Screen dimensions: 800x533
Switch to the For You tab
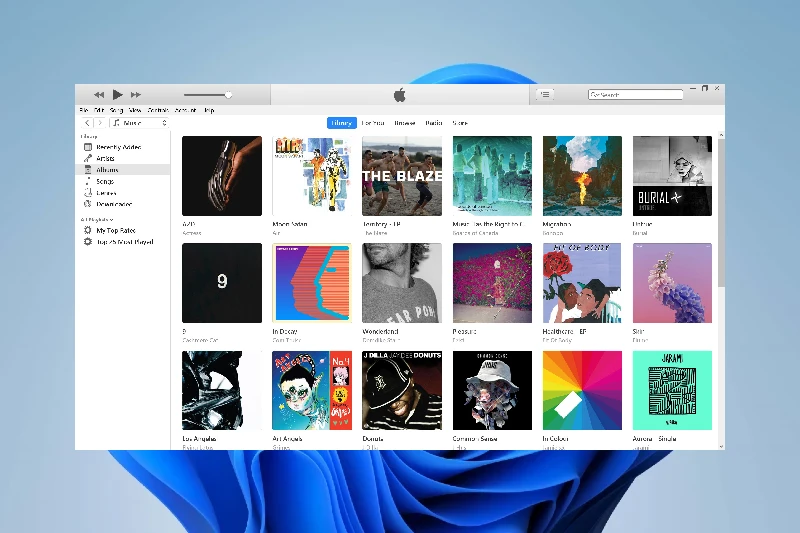click(373, 123)
